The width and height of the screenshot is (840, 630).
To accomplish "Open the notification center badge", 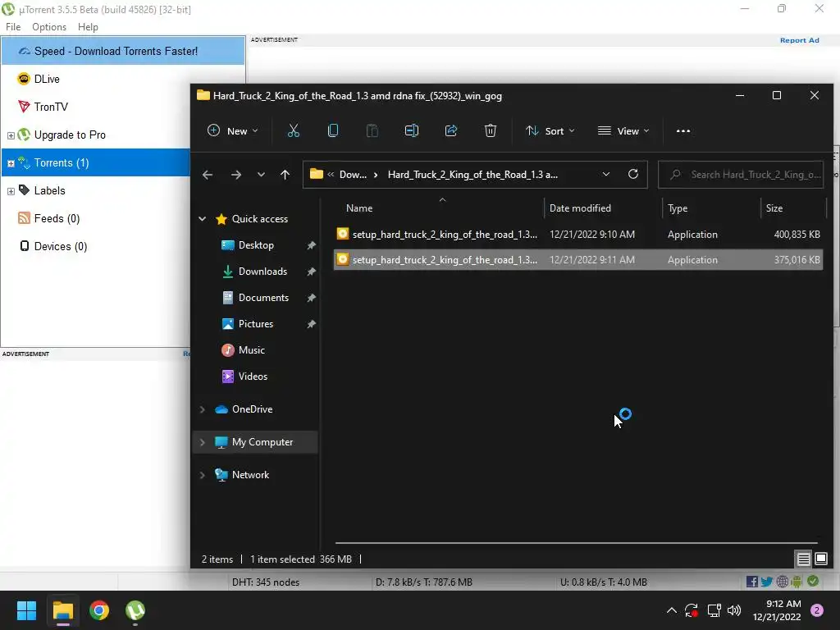I will coord(817,610).
